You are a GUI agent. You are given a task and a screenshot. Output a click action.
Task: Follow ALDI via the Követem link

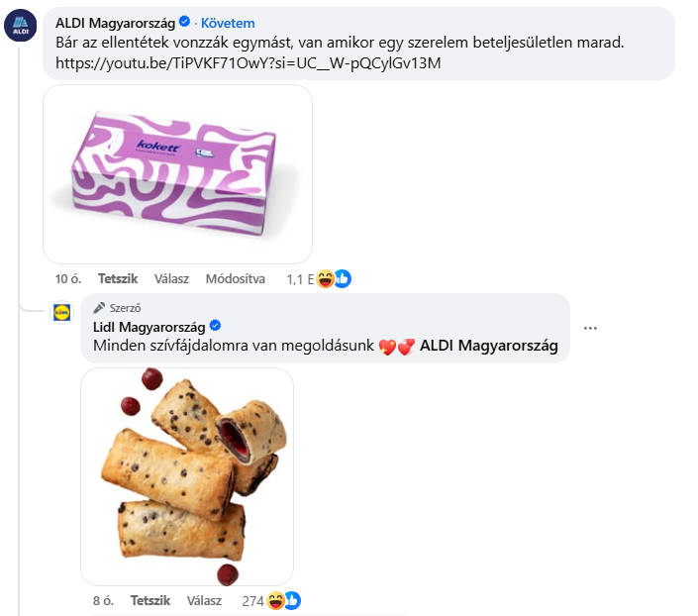(228, 23)
